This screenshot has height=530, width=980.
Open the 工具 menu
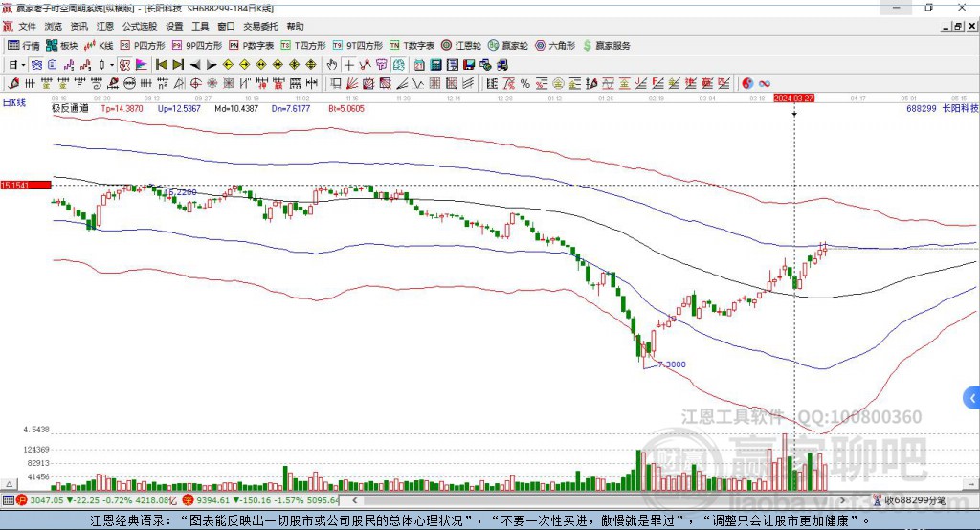(200, 26)
